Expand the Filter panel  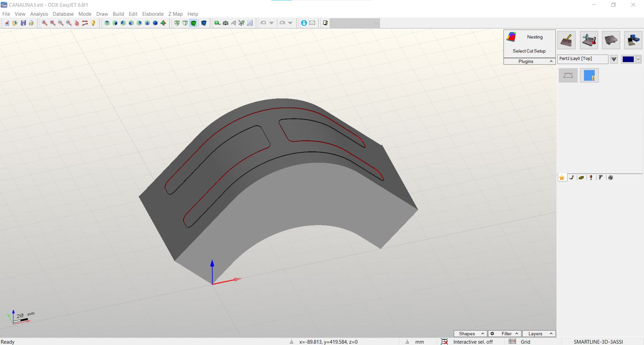click(505, 334)
